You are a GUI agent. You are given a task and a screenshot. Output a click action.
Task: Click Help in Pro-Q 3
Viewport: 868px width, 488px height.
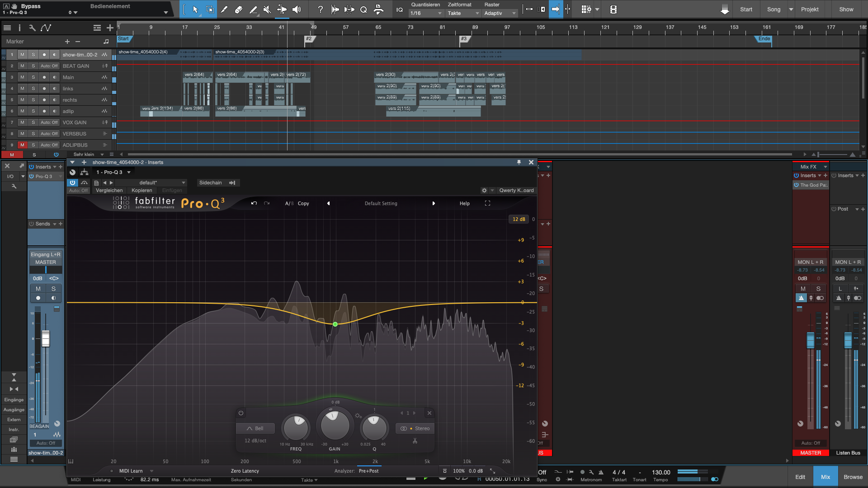click(x=465, y=203)
